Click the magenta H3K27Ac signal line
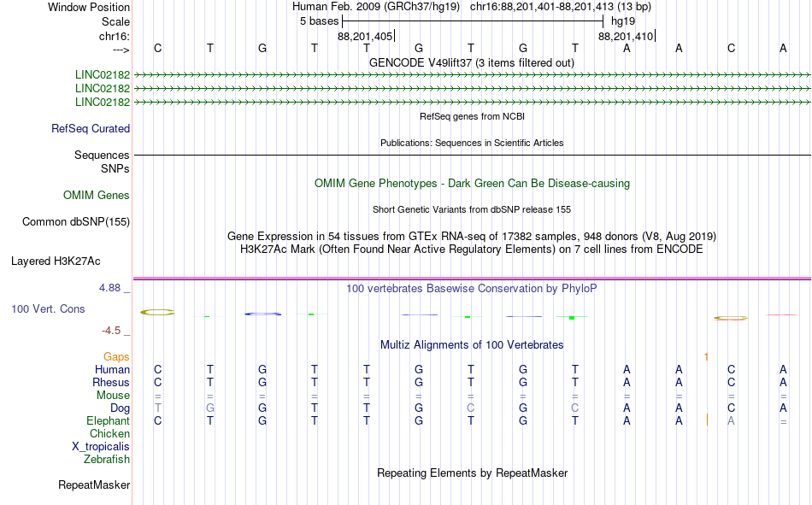812x505 pixels. pyautogui.click(x=472, y=279)
